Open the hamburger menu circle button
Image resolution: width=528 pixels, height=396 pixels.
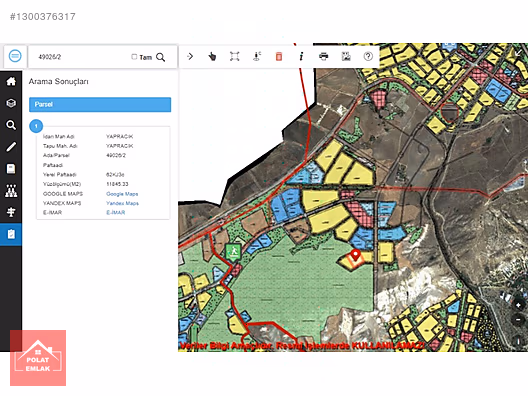(15, 56)
